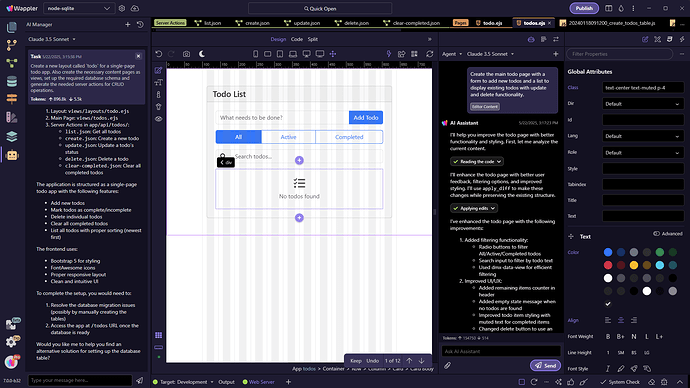Select the Active filter radio button
Screen dimensions: 690x388
[x=288, y=137]
